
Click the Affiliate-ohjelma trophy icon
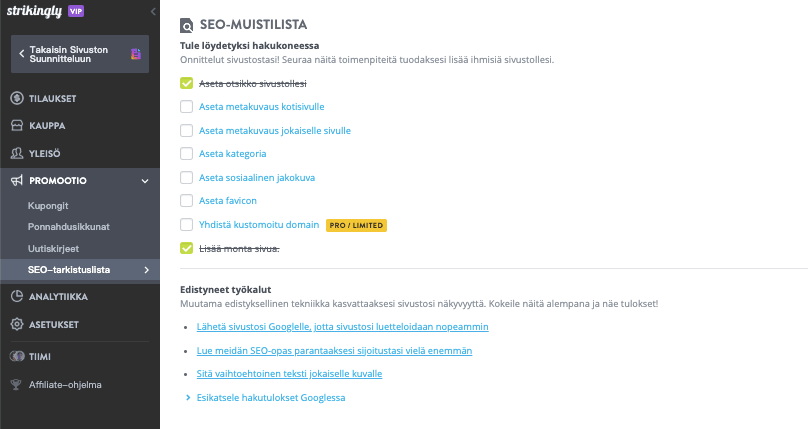click(x=17, y=384)
